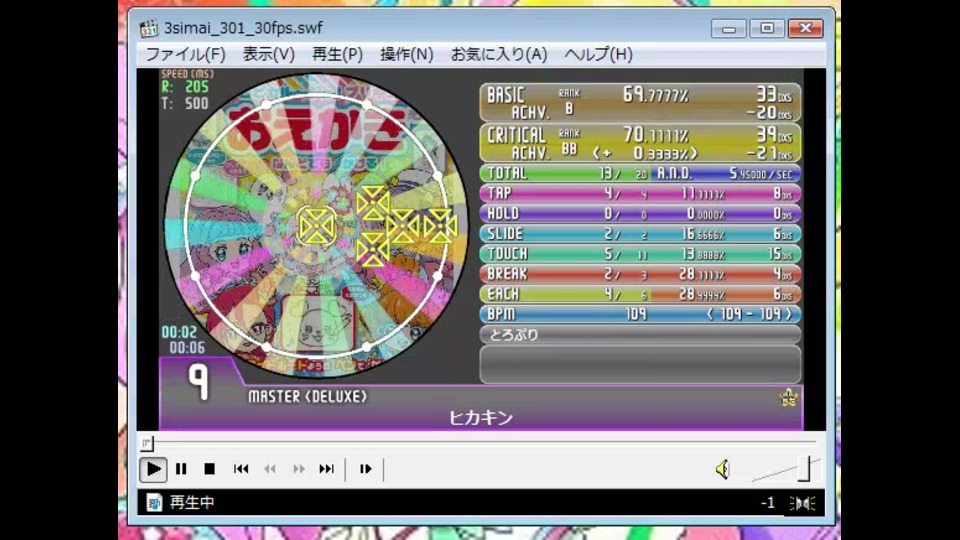Click the ヒカキン song title
This screenshot has width=960, height=540.
[481, 418]
